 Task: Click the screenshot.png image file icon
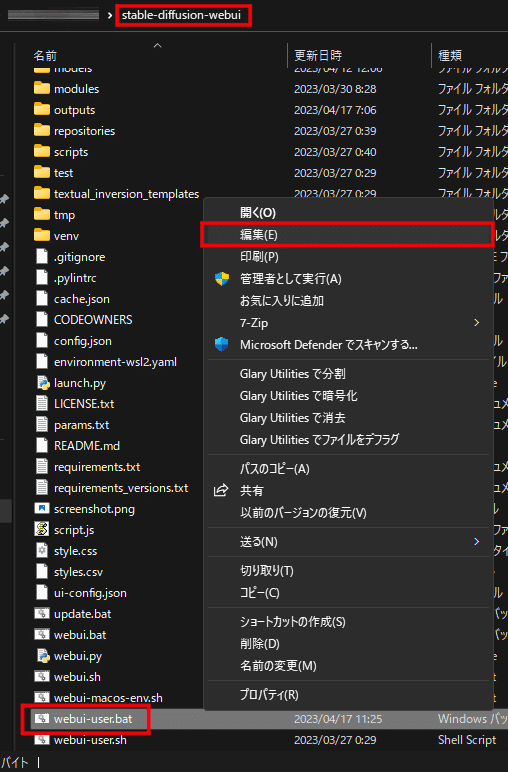pos(42,508)
